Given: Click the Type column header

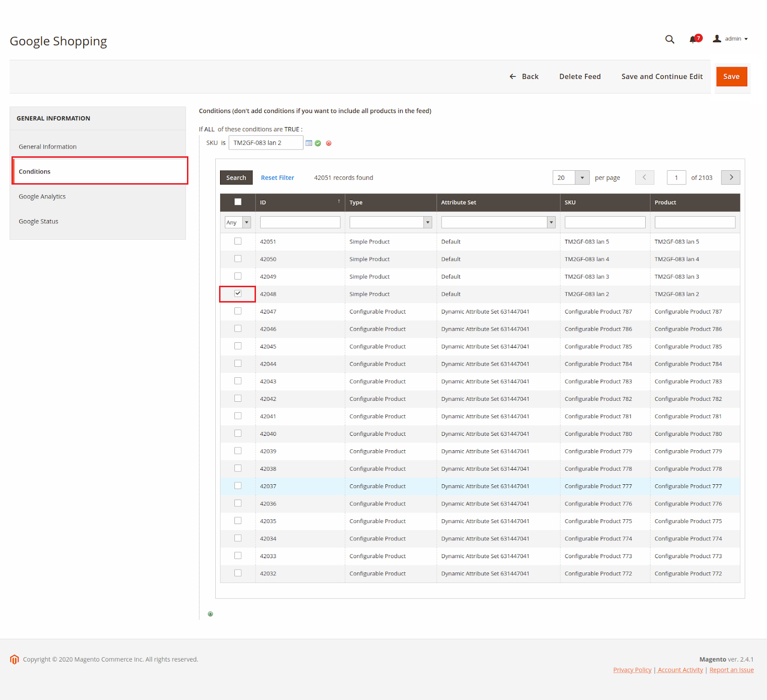Looking at the screenshot, I should tap(391, 202).
